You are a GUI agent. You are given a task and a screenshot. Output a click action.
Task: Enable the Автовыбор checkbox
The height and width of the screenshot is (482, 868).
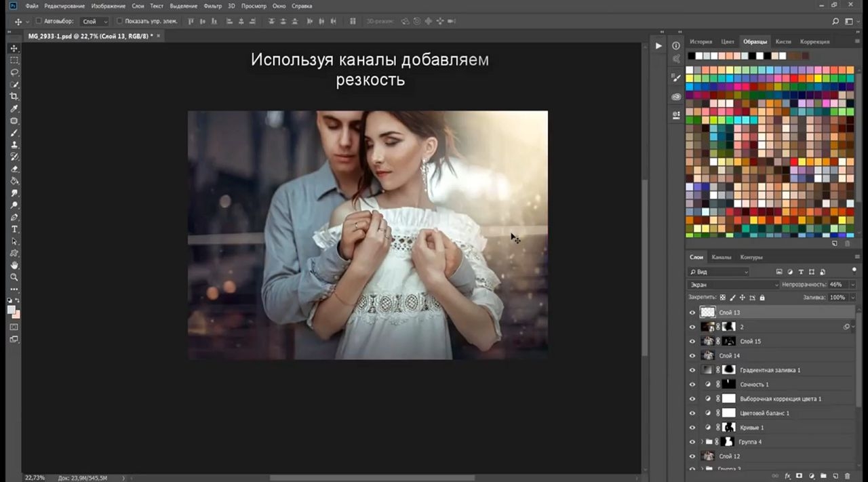click(38, 21)
